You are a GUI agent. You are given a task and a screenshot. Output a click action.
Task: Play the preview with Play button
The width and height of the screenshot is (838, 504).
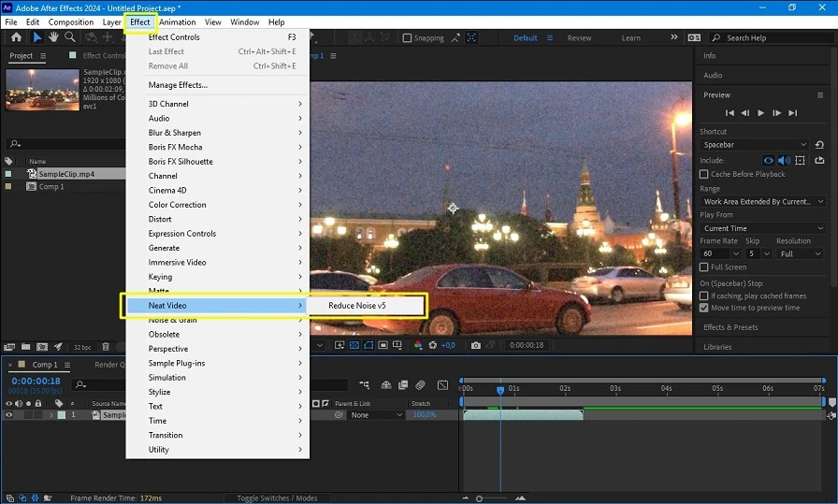pyautogui.click(x=761, y=113)
